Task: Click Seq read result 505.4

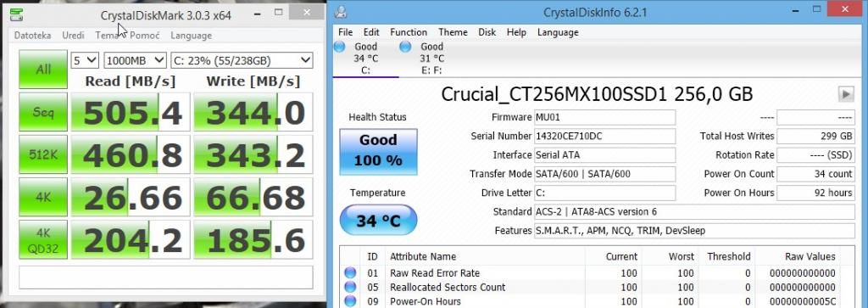Action: [x=131, y=113]
